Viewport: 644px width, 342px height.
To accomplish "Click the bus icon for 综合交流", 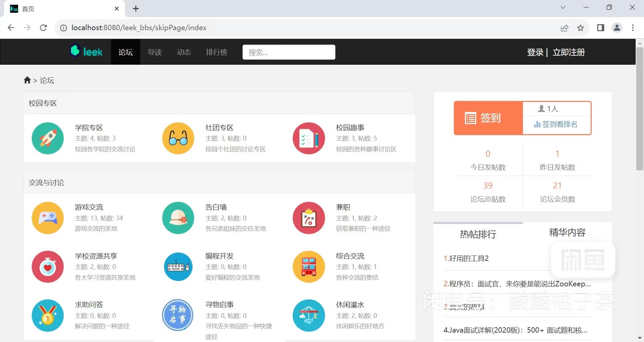I will 309,267.
